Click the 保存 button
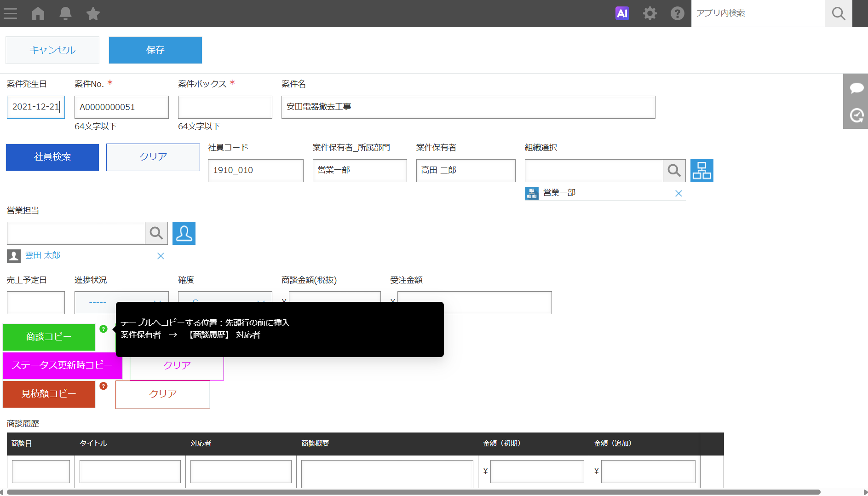 155,50
